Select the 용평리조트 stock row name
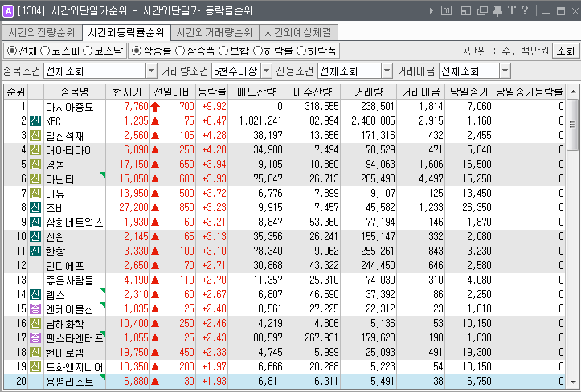This screenshot has width=581, height=392. [x=69, y=382]
